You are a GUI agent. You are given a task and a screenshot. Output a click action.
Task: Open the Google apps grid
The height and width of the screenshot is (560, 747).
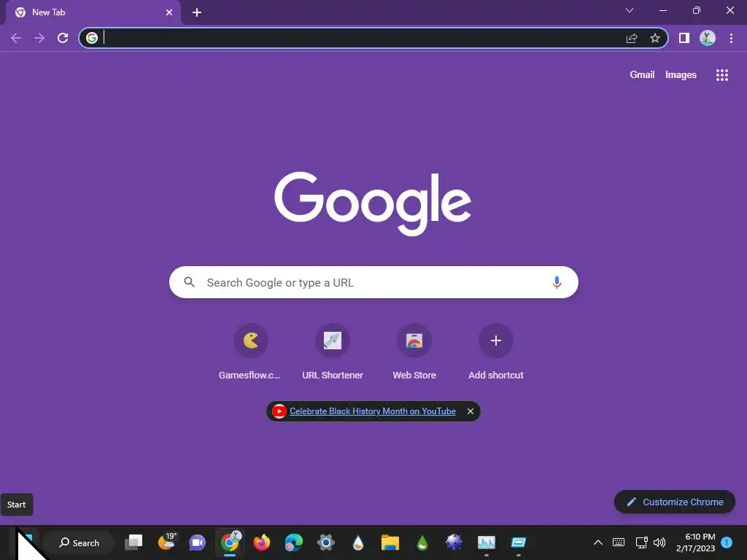point(722,75)
